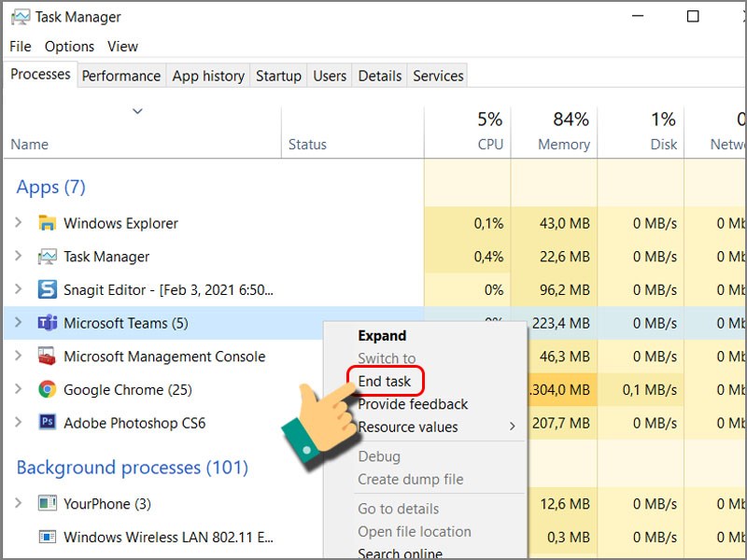Click the Google Chrome icon
The height and width of the screenshot is (560, 747).
(47, 389)
